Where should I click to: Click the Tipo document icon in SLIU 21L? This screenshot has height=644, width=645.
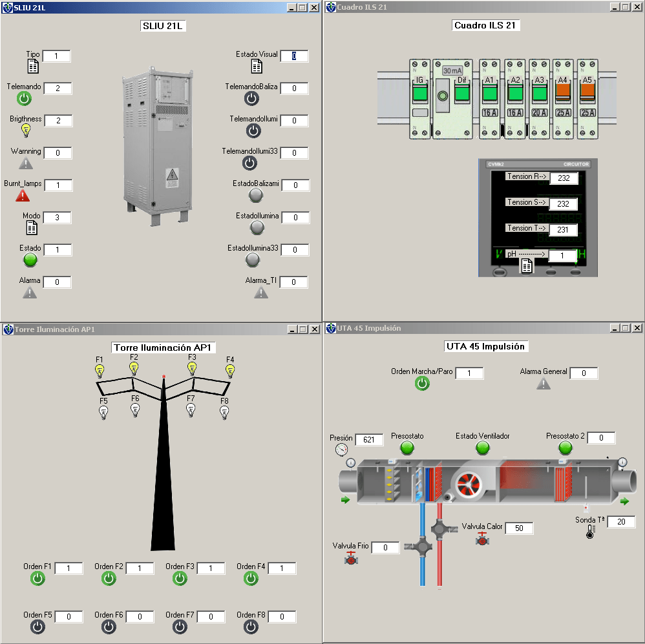(33, 67)
